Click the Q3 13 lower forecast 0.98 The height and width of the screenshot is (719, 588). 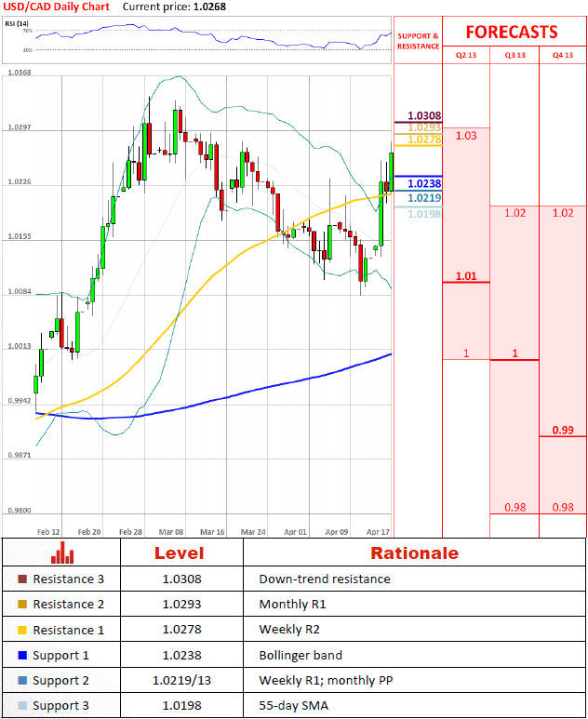tap(515, 508)
